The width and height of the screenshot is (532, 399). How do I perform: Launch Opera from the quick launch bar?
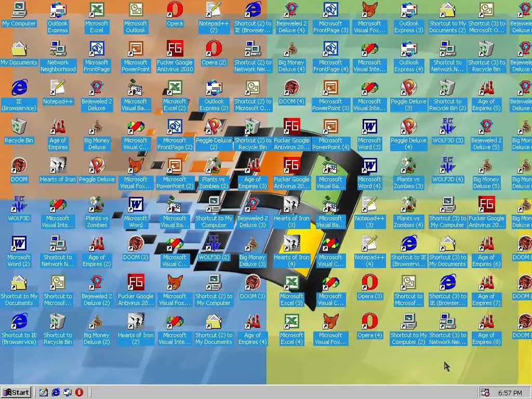(x=79, y=392)
